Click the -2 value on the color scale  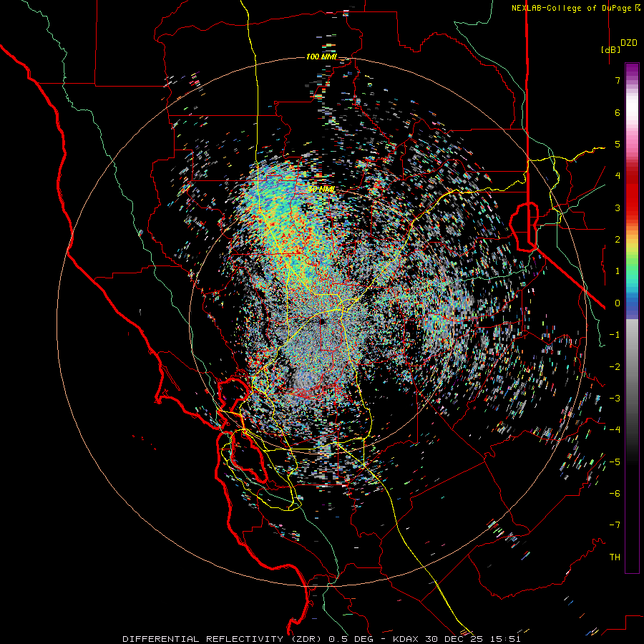tap(615, 367)
